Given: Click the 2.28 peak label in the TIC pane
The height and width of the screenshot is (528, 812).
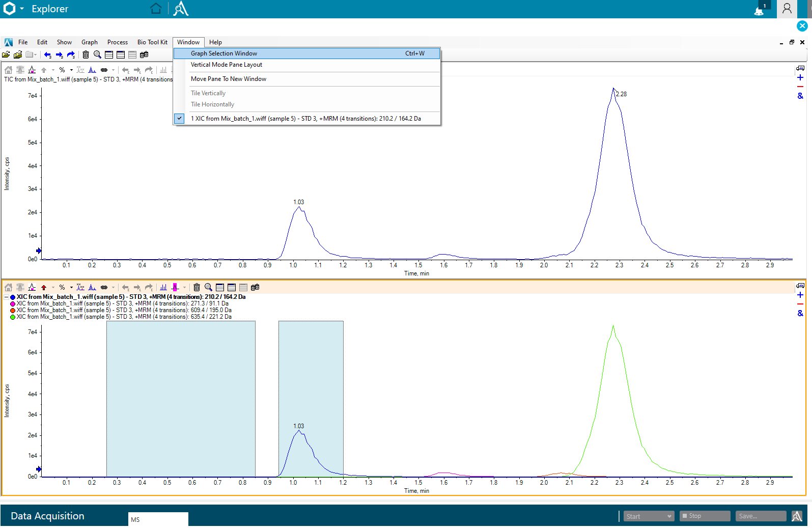Looking at the screenshot, I should [x=622, y=94].
